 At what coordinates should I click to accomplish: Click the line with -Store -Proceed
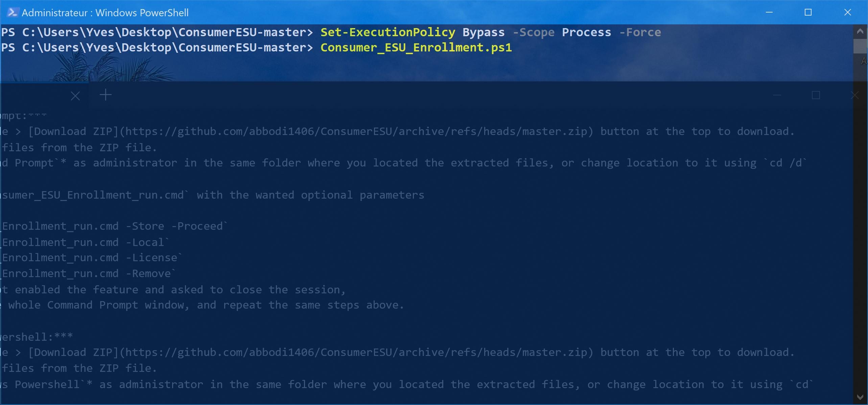pyautogui.click(x=114, y=226)
